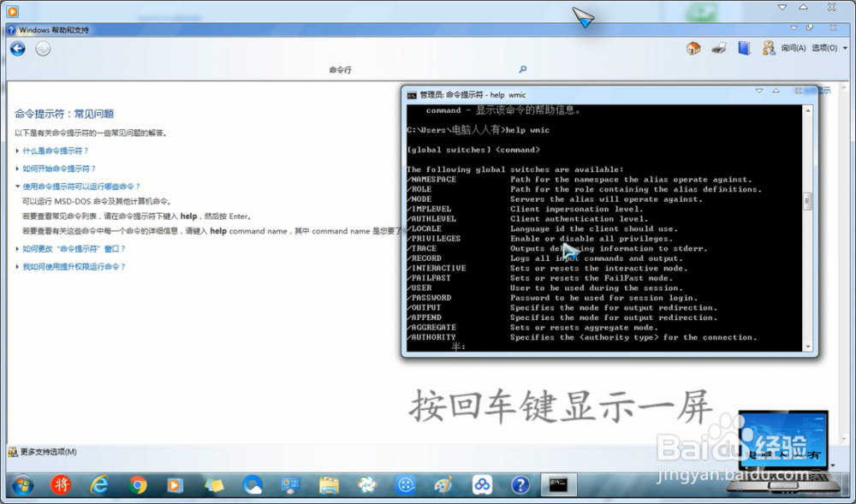Click the '命令提示符：常见问题' heading text
The width and height of the screenshot is (856, 504).
64,114
